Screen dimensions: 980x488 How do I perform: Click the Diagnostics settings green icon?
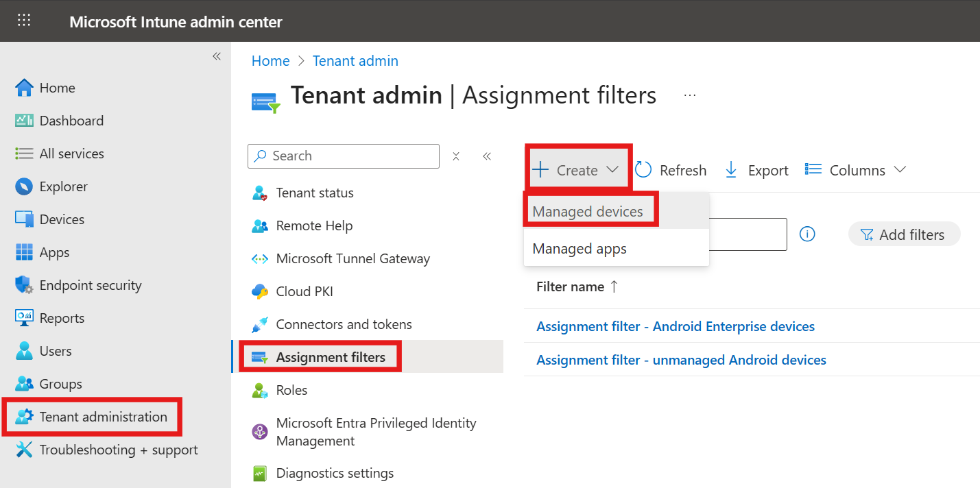(x=260, y=473)
